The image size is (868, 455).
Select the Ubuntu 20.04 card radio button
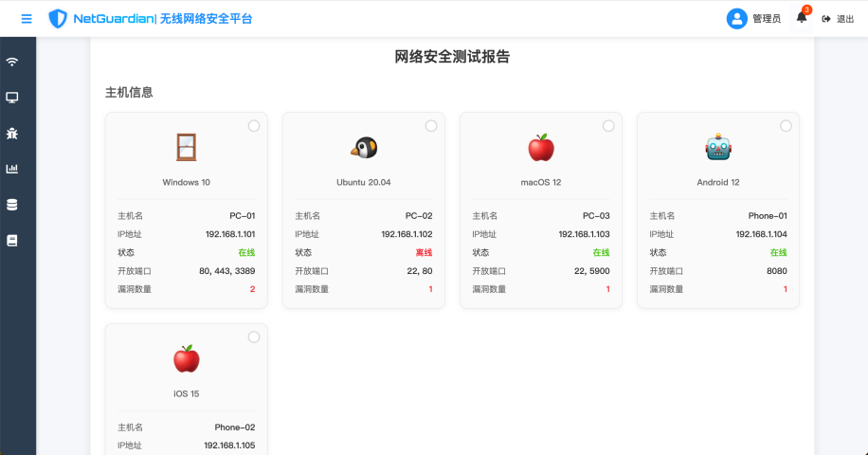pos(431,126)
